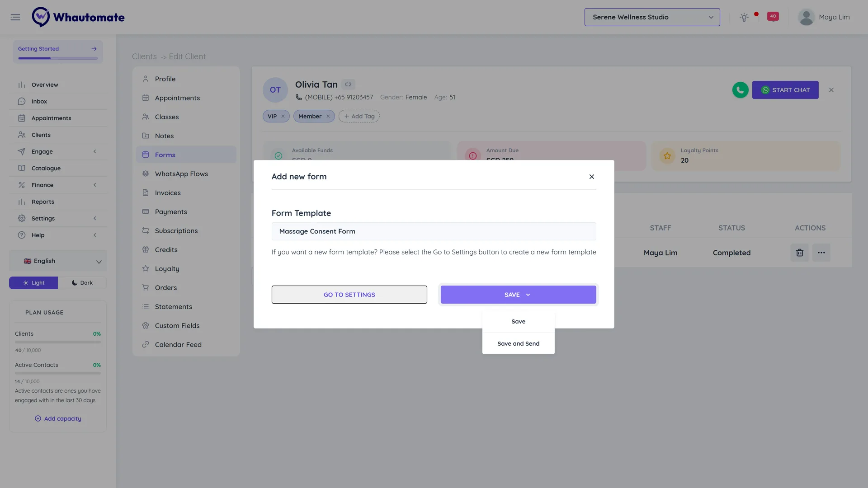Screen dimensions: 868x488
Task: Open the WhatsApp Flows tab
Action: pyautogui.click(x=186, y=174)
